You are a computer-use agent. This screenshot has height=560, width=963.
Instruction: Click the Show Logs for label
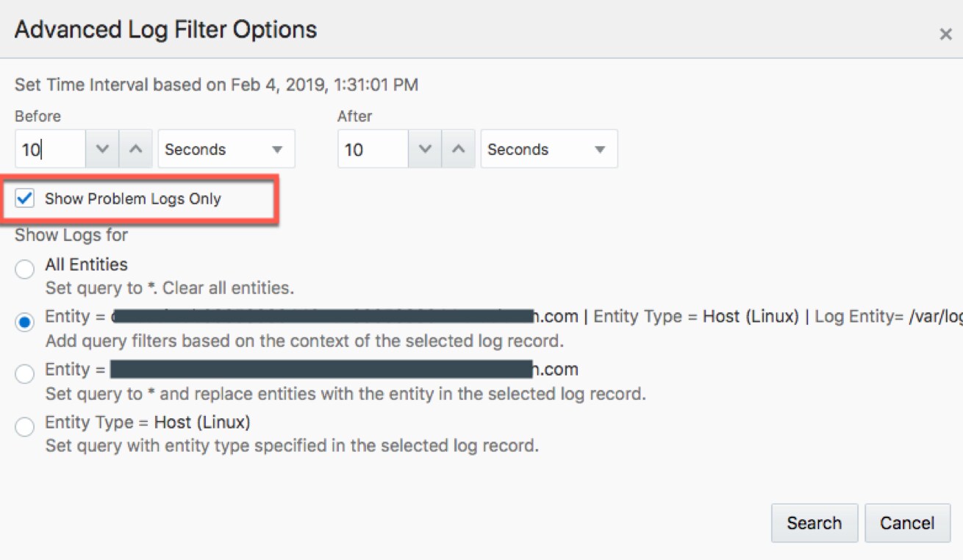[71, 235]
